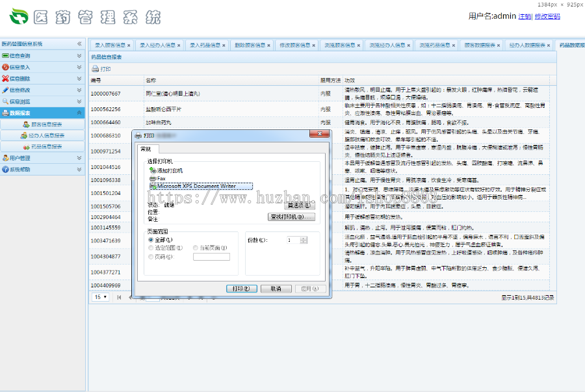Select the magnifier 信息浏览 icon
The width and height of the screenshot is (585, 392).
pos(5,101)
